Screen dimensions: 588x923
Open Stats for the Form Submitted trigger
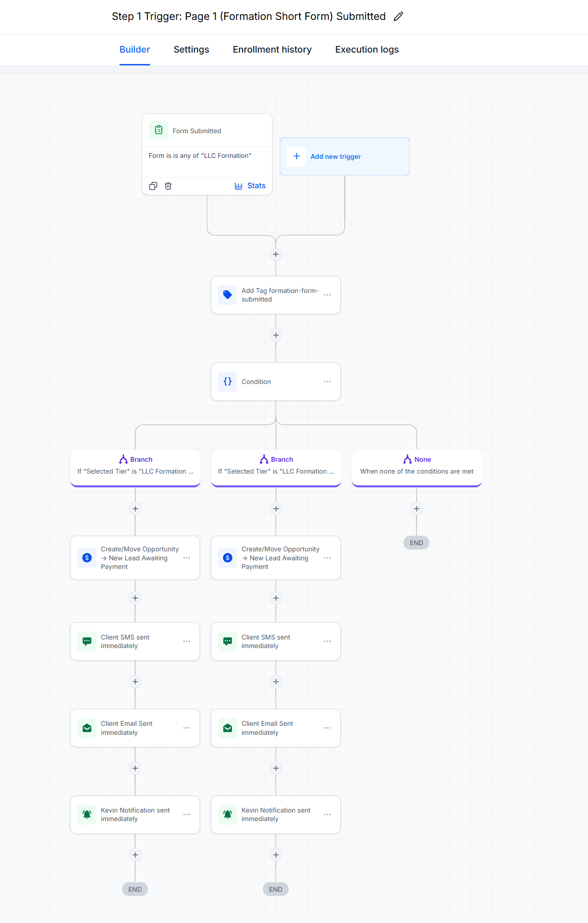point(250,186)
